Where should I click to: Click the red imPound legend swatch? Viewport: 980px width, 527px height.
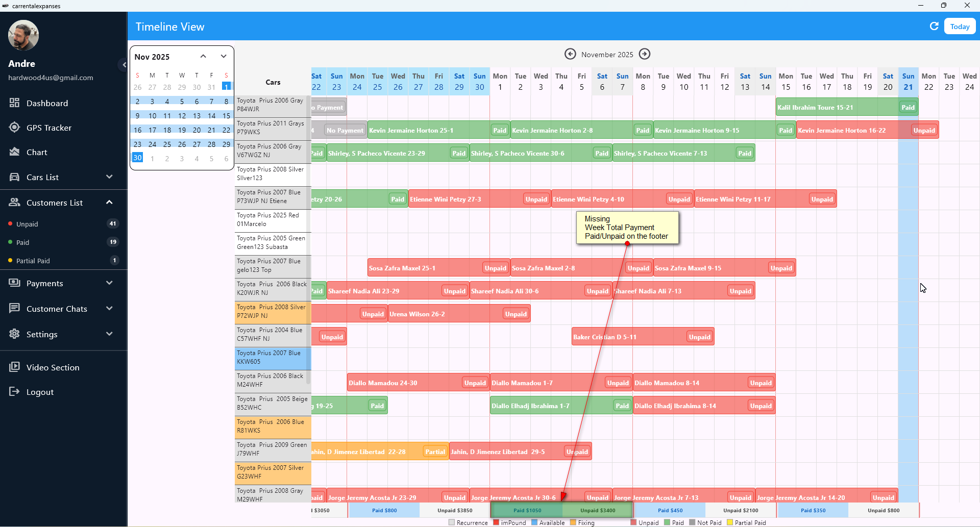coord(496,522)
